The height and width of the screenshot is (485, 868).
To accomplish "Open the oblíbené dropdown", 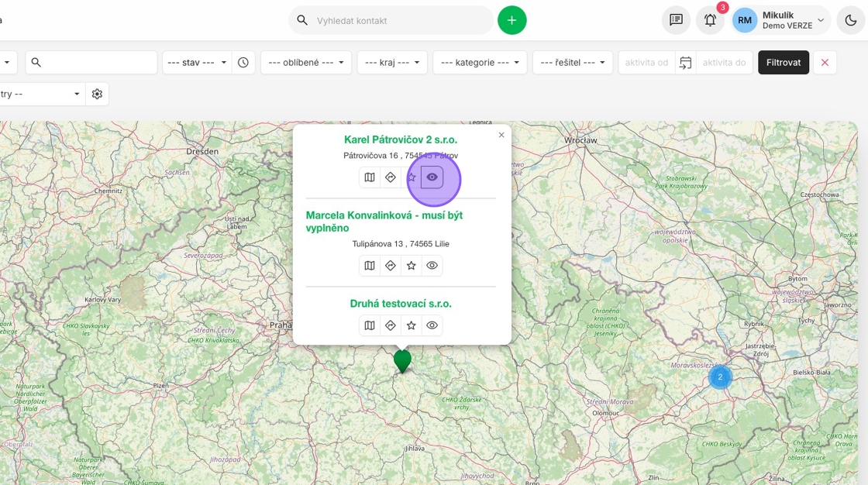I will [x=306, y=63].
